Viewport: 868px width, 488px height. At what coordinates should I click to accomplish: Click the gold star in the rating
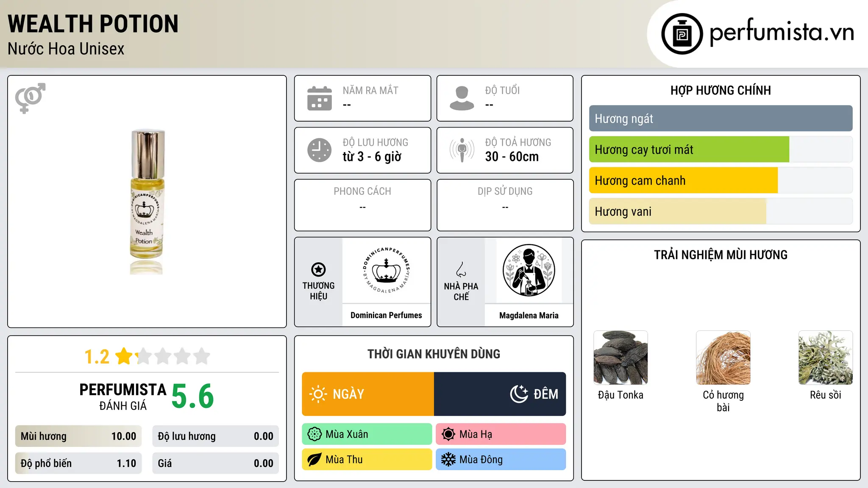(x=124, y=356)
